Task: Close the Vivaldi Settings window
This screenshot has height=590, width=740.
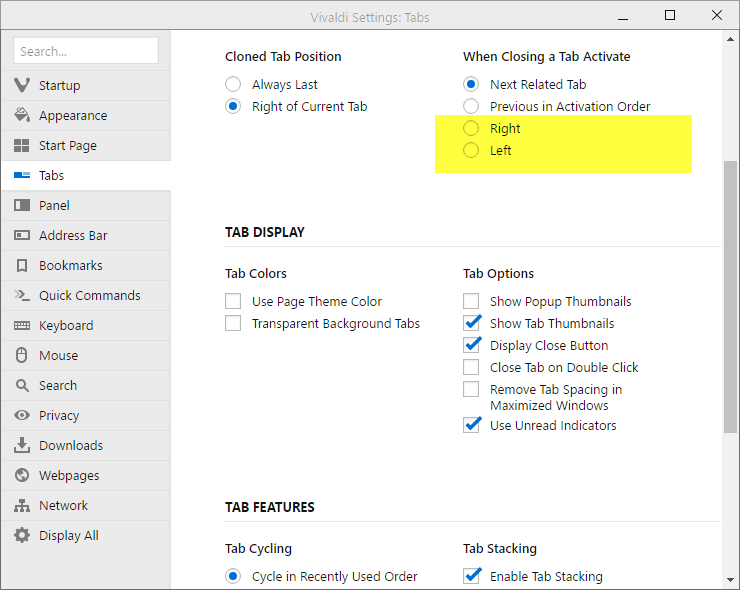Action: point(717,15)
